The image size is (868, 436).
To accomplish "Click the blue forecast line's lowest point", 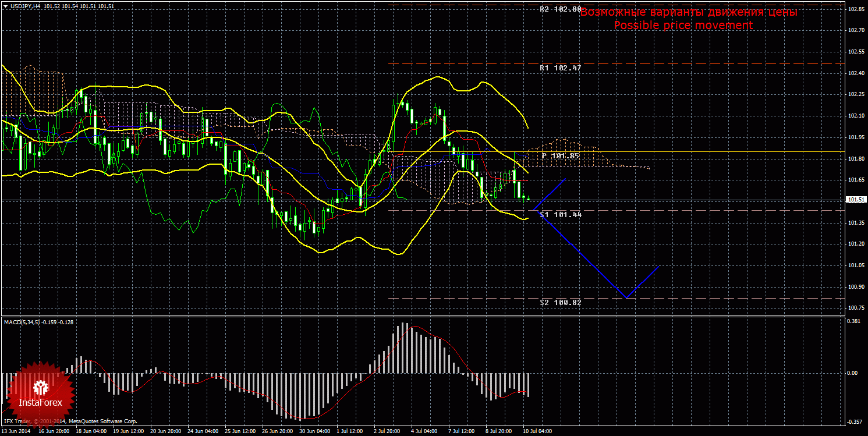I will (x=626, y=297).
